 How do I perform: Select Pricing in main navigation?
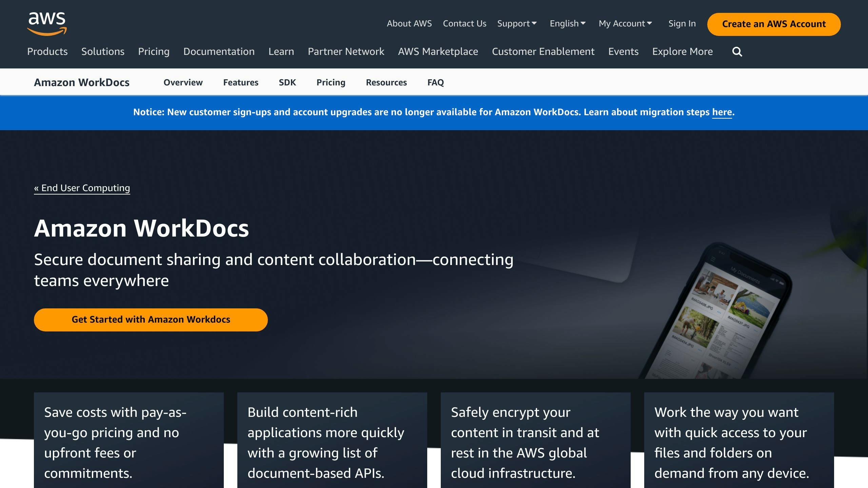click(x=154, y=52)
